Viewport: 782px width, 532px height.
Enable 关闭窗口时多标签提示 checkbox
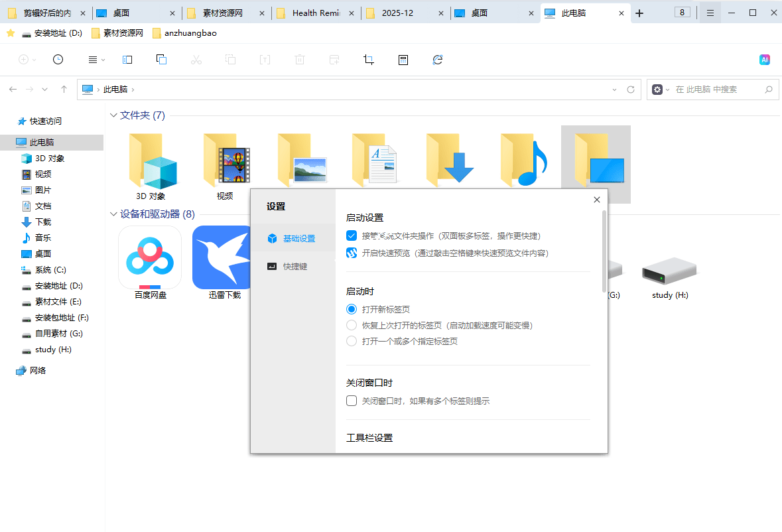(x=351, y=401)
